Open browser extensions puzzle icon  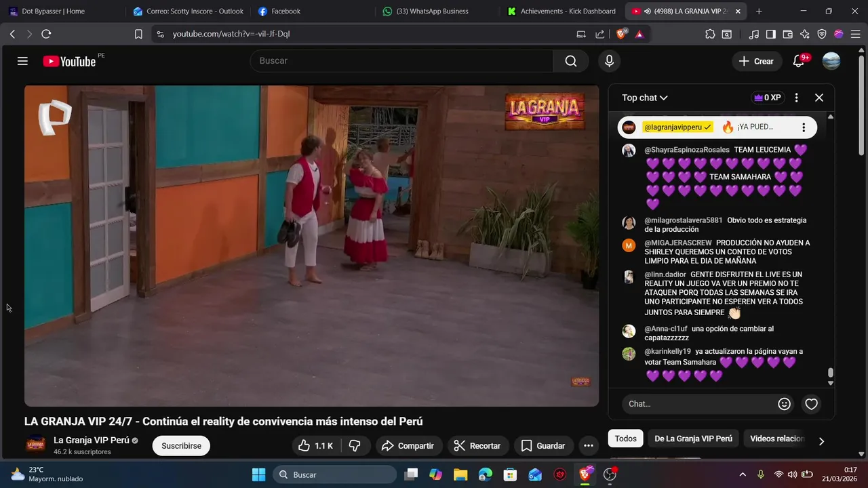pyautogui.click(x=710, y=34)
